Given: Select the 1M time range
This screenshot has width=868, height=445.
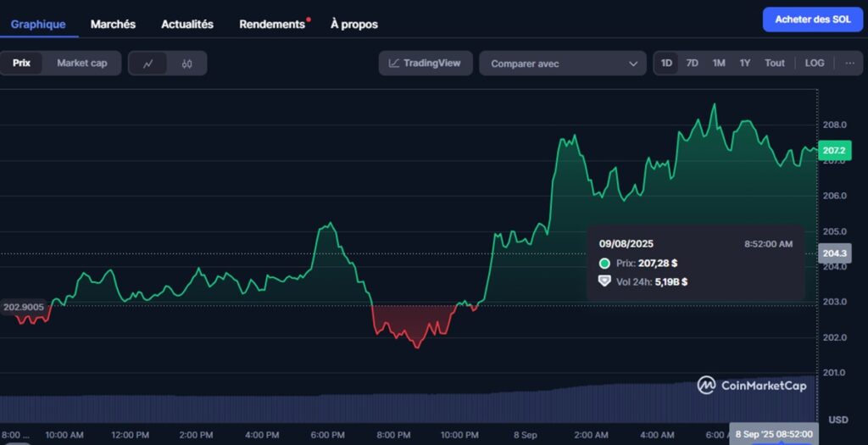Looking at the screenshot, I should [719, 63].
